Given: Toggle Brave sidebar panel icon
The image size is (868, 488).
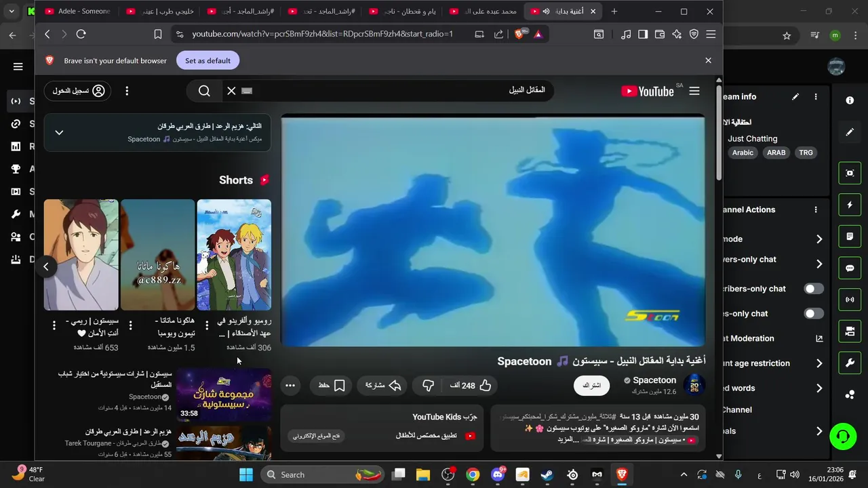Looking at the screenshot, I should [x=643, y=34].
